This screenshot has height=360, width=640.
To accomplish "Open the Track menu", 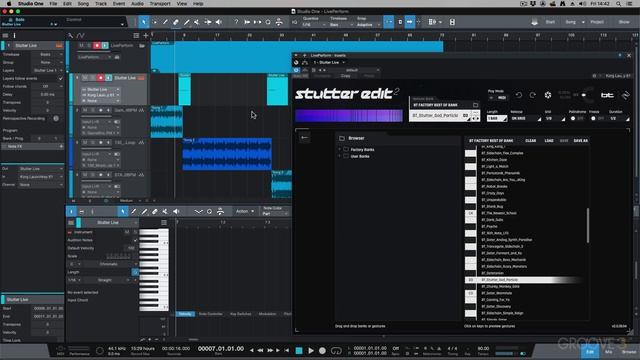I will (100, 4).
